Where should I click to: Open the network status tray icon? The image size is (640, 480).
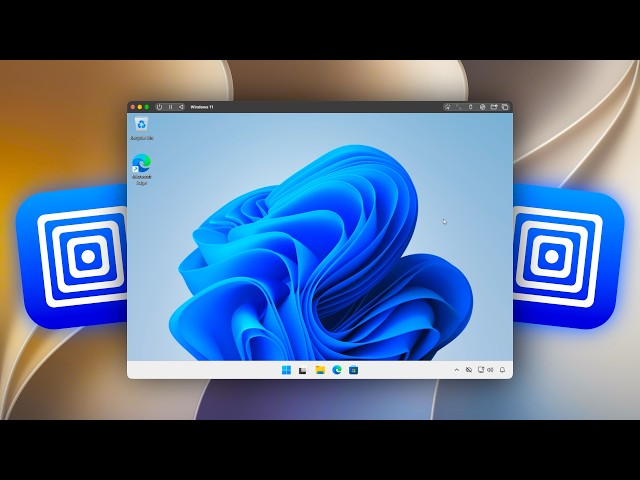(480, 370)
